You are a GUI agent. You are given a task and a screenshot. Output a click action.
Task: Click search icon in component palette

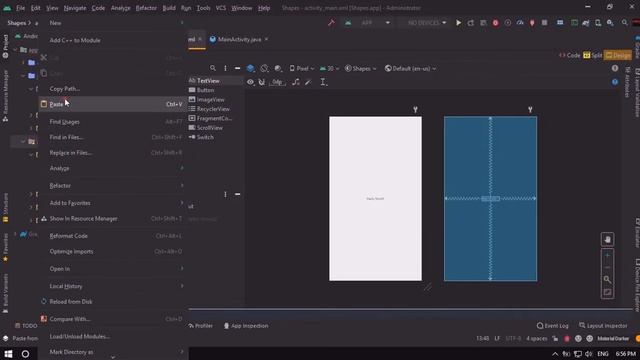(x=213, y=68)
